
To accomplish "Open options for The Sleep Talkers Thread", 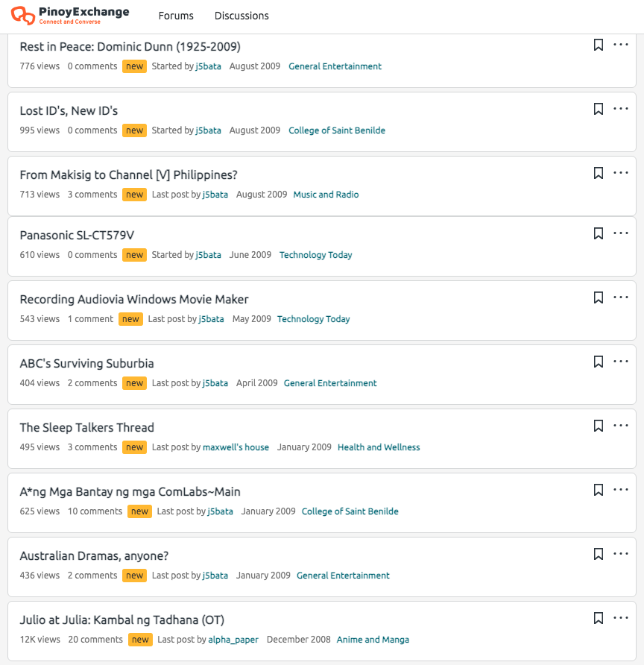I will click(x=621, y=426).
